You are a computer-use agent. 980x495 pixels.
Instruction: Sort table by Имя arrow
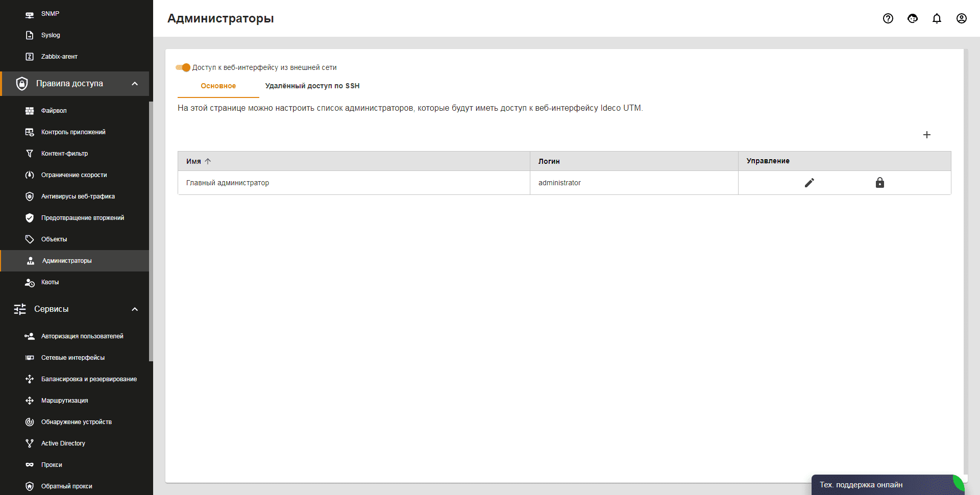point(208,161)
